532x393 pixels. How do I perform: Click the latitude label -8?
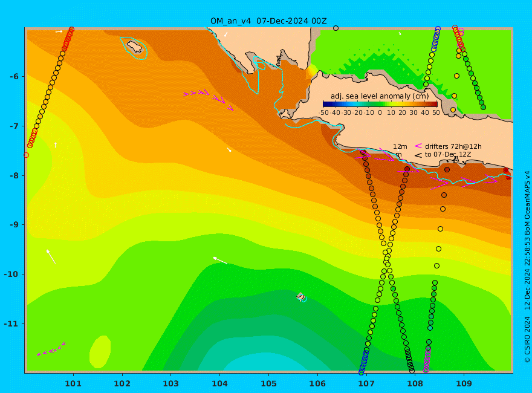click(x=15, y=175)
